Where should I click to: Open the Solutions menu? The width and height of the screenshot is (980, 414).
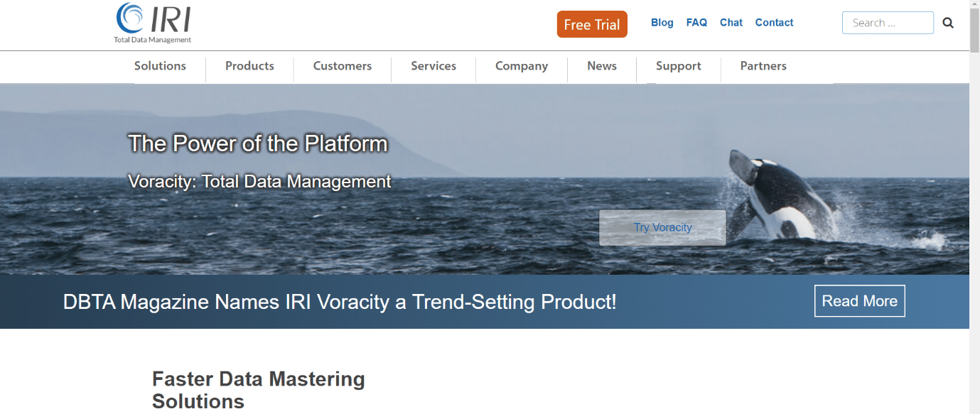[160, 66]
